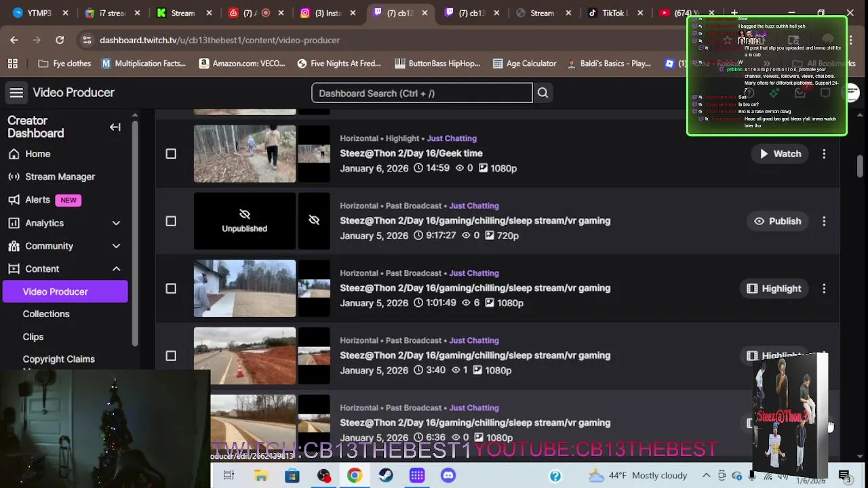The image size is (868, 488).
Task: Open the Amazon.com VECO bookmark
Action: coord(241,64)
